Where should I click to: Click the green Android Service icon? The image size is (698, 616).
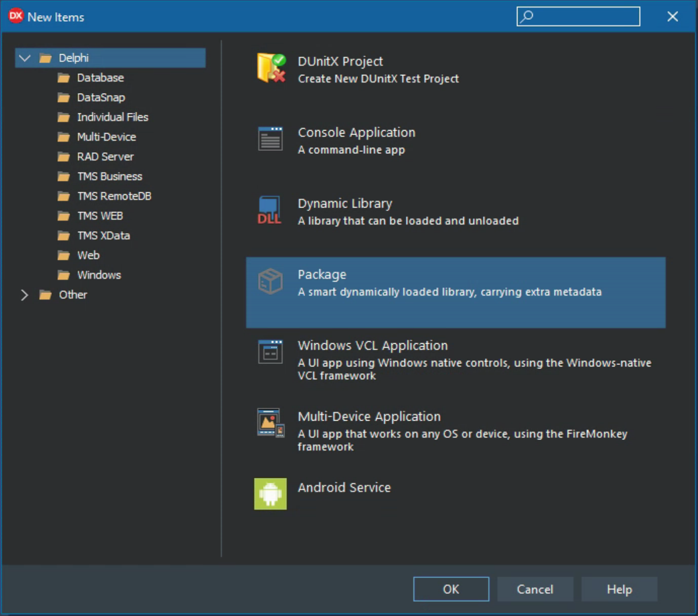(x=270, y=494)
